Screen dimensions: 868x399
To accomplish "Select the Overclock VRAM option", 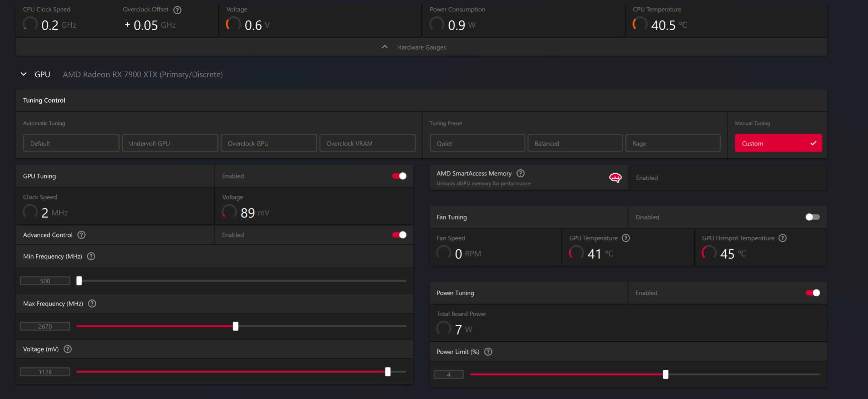I will [368, 143].
